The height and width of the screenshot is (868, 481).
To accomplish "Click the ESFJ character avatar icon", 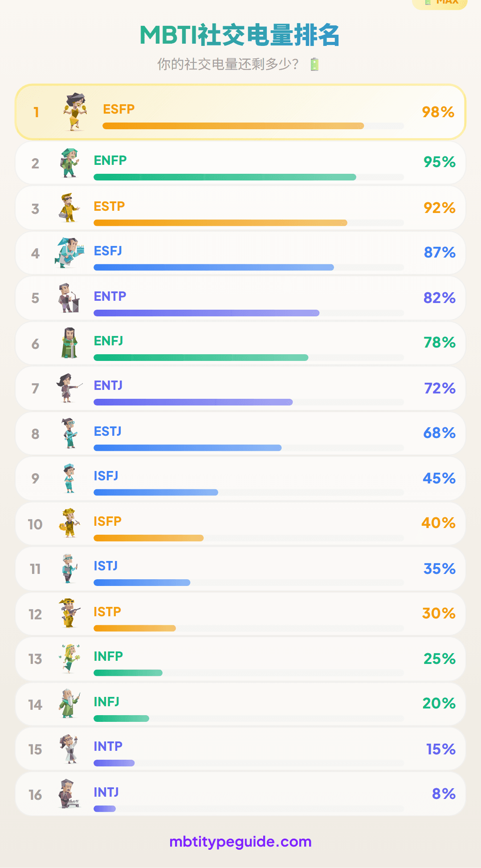I will [x=69, y=253].
